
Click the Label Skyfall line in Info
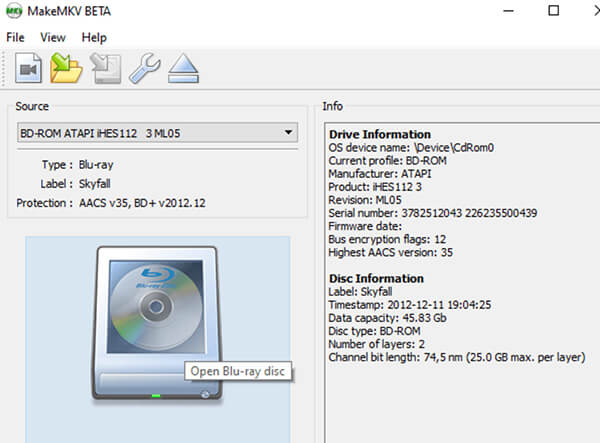click(360, 292)
